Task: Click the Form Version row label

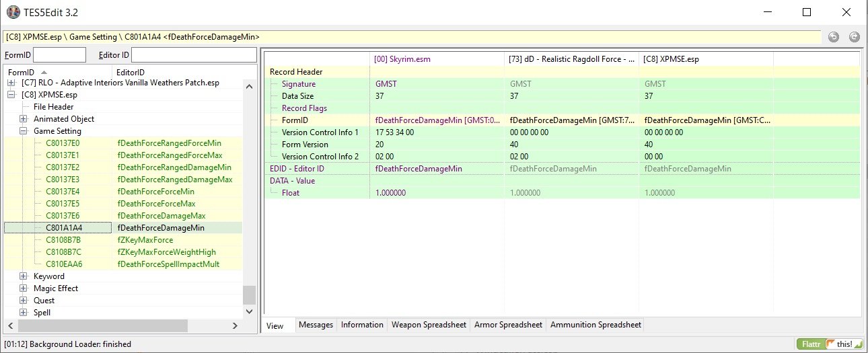Action: coord(305,145)
